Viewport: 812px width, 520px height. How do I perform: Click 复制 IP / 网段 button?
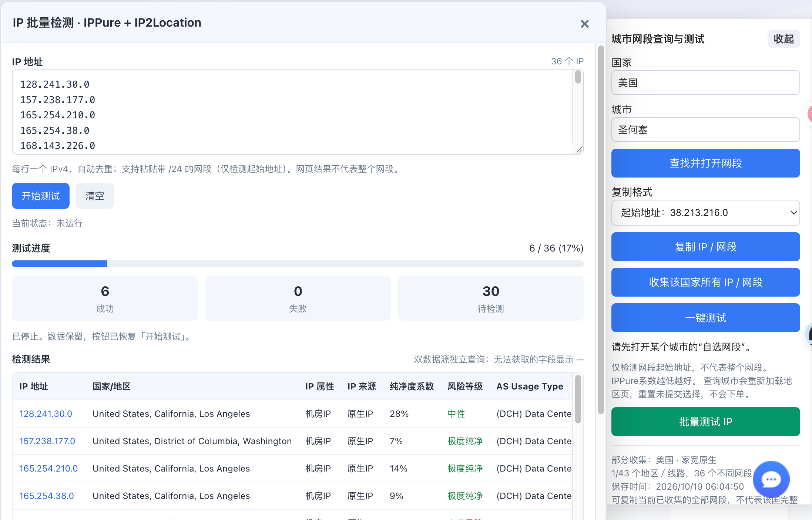point(705,247)
